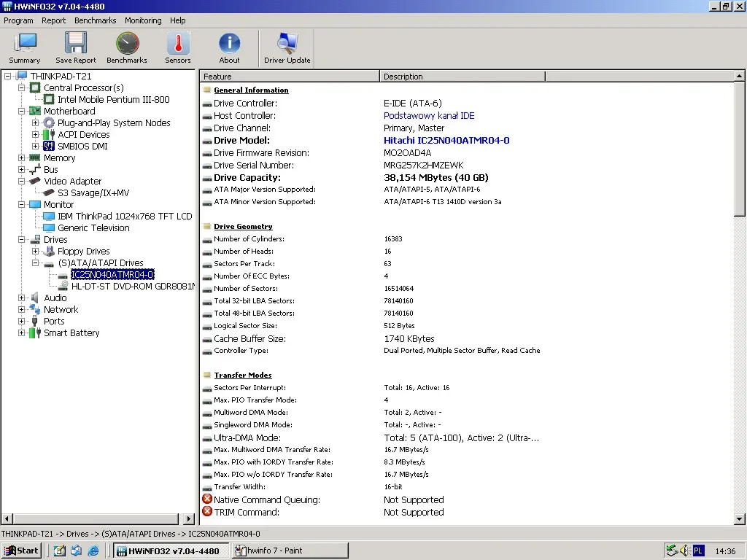The height and width of the screenshot is (560, 747).
Task: Open the Benchmarks menu
Action: click(x=96, y=20)
